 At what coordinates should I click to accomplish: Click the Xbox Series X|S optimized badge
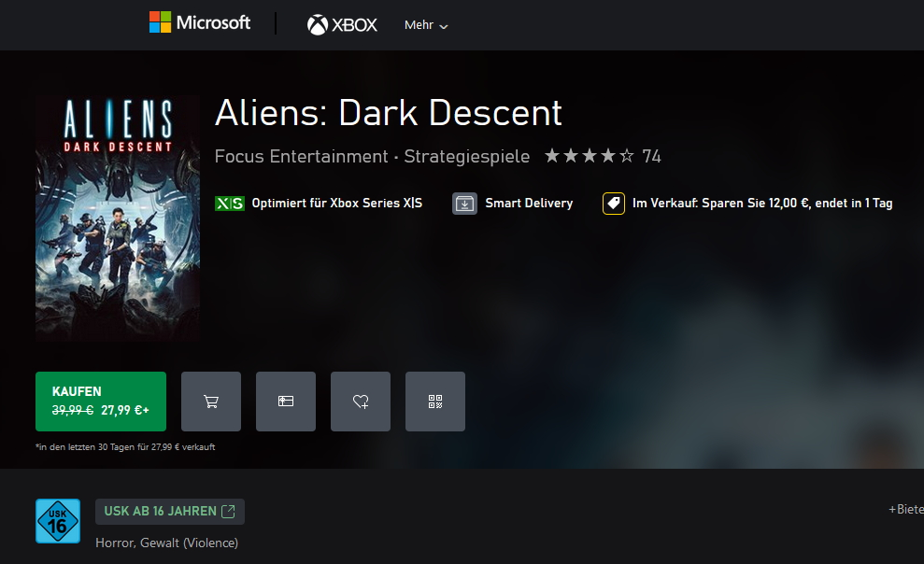click(x=230, y=204)
